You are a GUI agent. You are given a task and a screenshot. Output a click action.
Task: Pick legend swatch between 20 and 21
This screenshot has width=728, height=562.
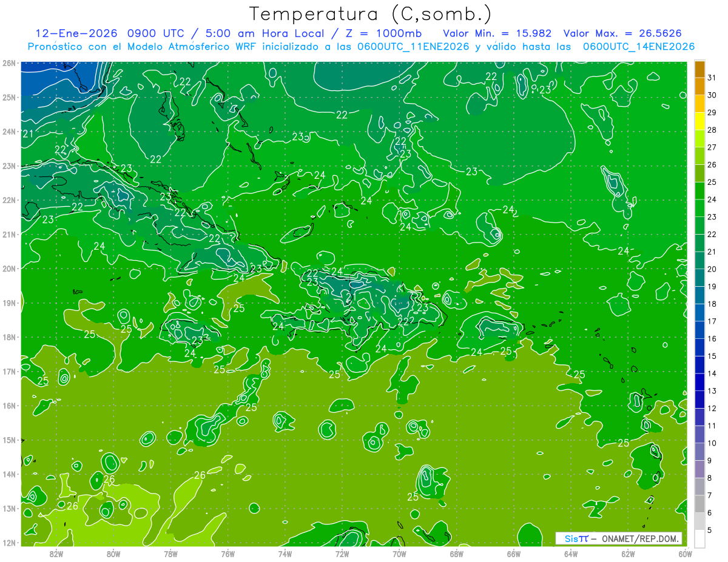click(699, 260)
